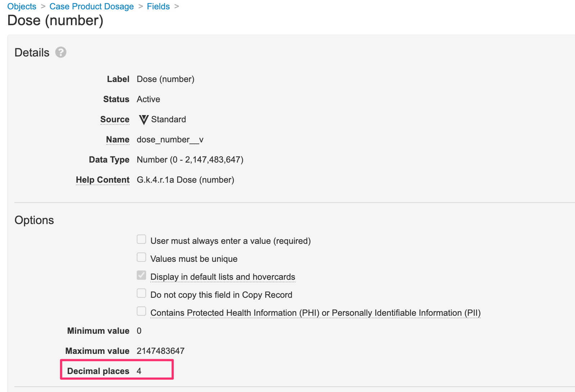
Task: Click 'Display in default lists and hovercards' text
Action: tap(223, 277)
